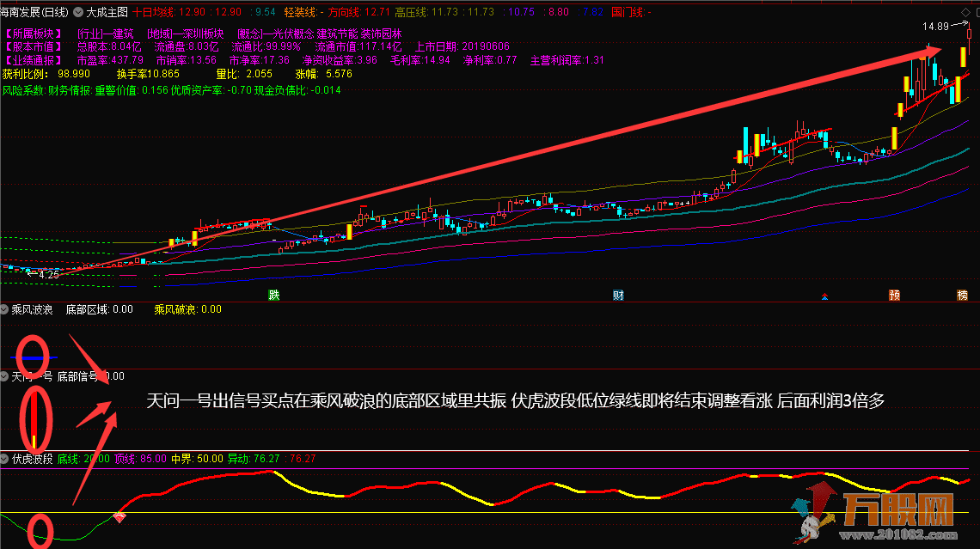
Task: Open the 榜 ranking list marker
Action: pyautogui.click(x=963, y=295)
